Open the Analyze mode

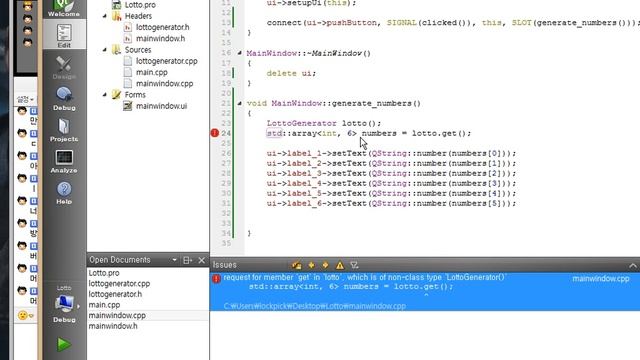coord(64,161)
